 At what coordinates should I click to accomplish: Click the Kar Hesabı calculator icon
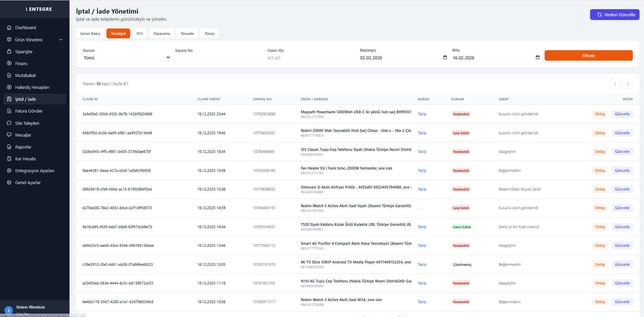click(9, 159)
